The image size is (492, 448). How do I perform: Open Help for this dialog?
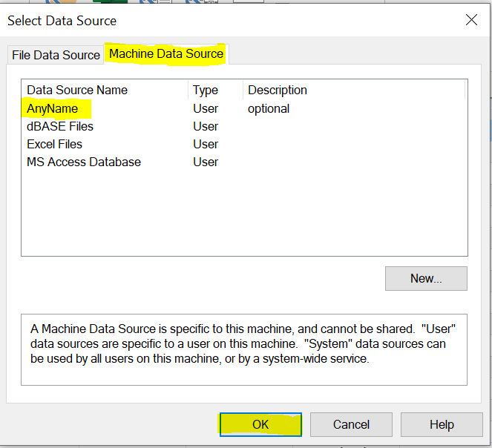click(x=442, y=424)
